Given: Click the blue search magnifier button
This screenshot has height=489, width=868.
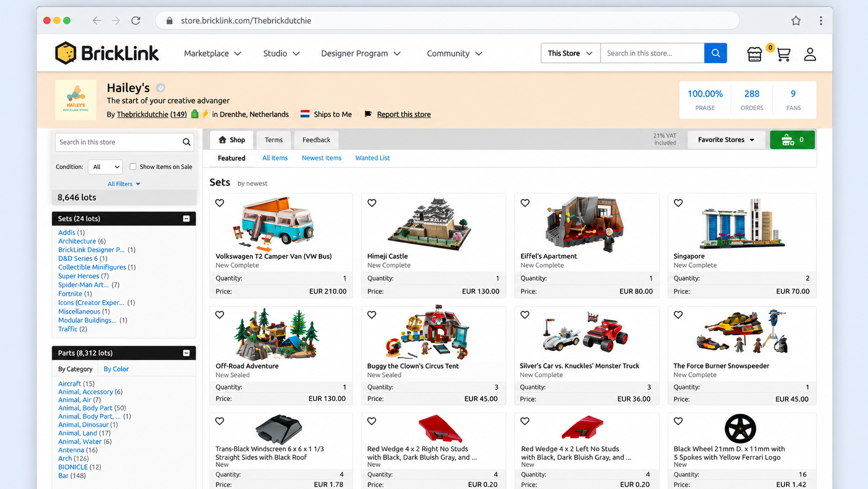Looking at the screenshot, I should coord(715,53).
